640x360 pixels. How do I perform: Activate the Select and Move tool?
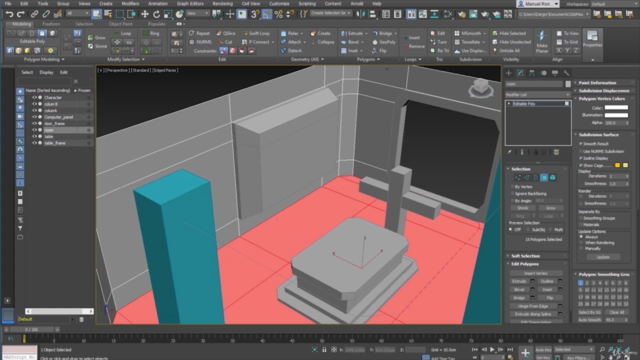coord(144,15)
